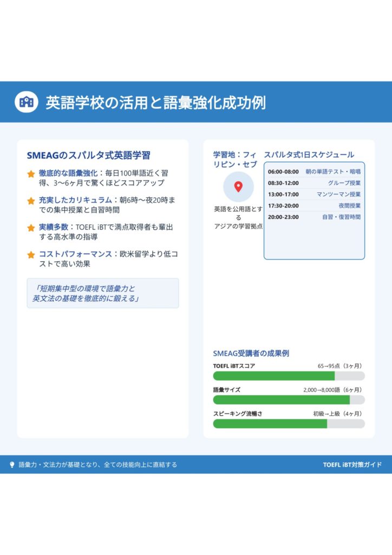Click the school building icon in header

point(27,102)
